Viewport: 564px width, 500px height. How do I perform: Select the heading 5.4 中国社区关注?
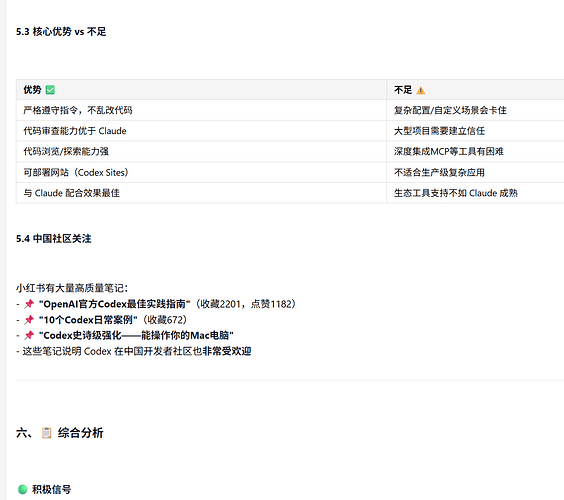(54, 238)
